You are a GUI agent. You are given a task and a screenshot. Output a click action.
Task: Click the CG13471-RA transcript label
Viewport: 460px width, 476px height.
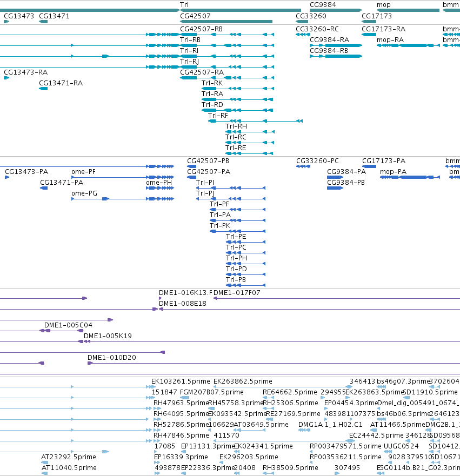point(61,83)
